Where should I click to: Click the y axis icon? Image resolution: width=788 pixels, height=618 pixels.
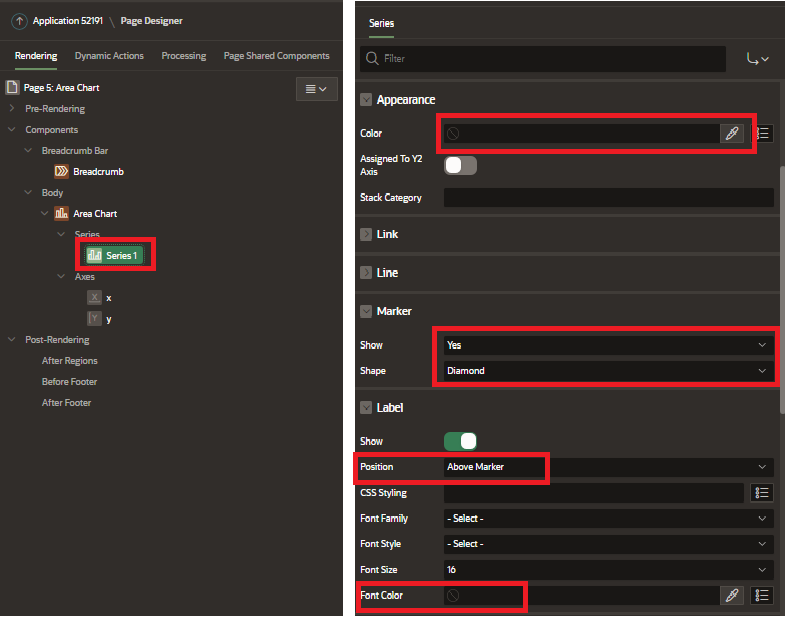(94, 319)
